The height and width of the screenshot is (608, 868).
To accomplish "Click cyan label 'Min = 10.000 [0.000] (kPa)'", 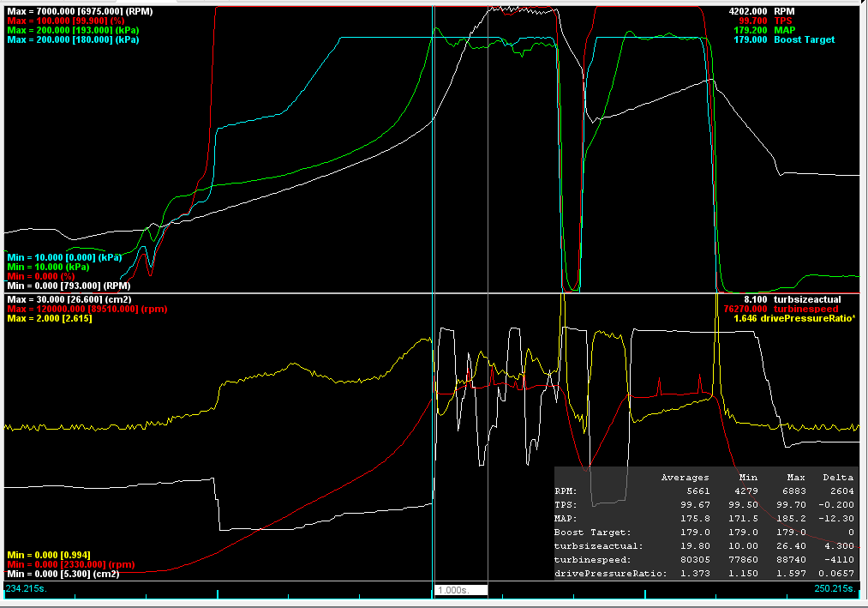I will point(64,257).
